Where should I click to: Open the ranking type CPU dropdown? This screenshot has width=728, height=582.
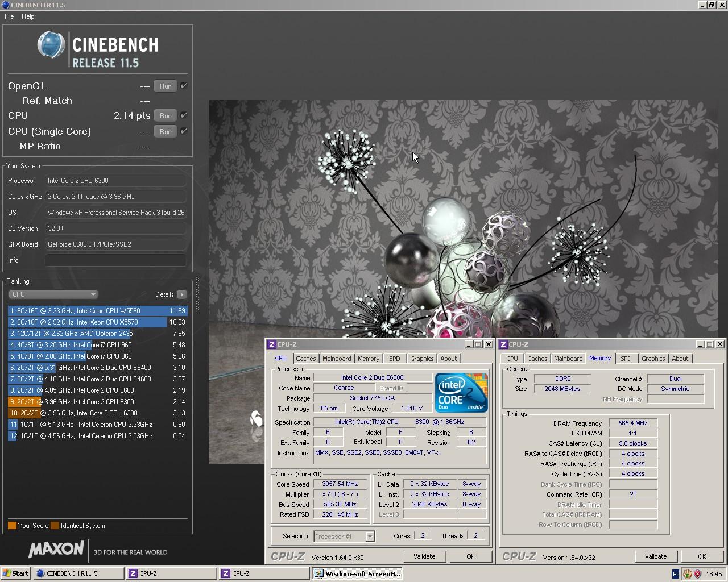pyautogui.click(x=53, y=294)
